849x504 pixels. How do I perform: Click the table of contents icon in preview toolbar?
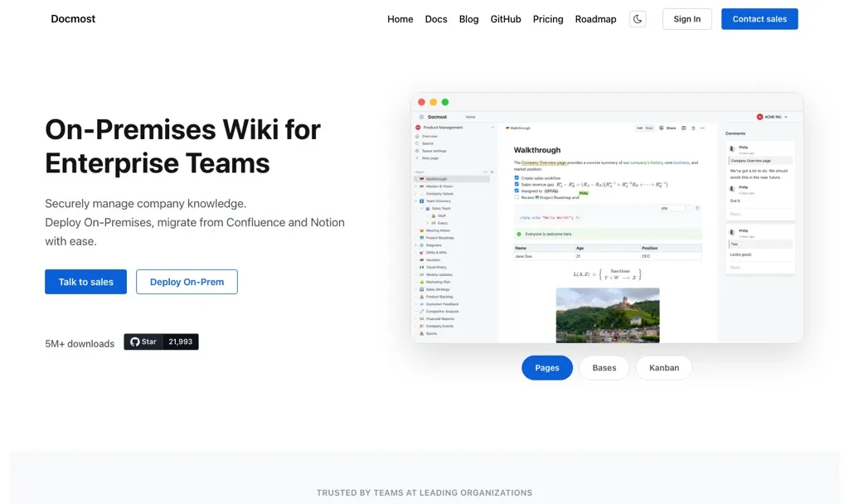point(693,128)
